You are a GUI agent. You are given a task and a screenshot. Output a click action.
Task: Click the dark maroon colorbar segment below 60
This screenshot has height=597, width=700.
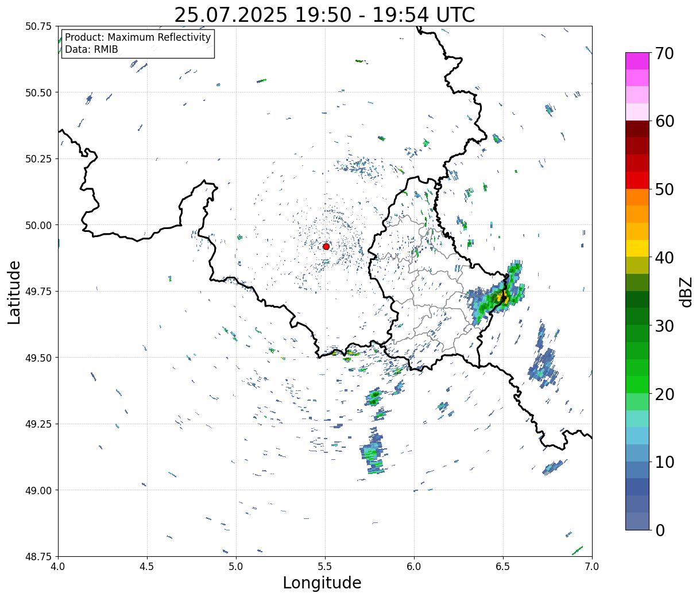(x=637, y=129)
